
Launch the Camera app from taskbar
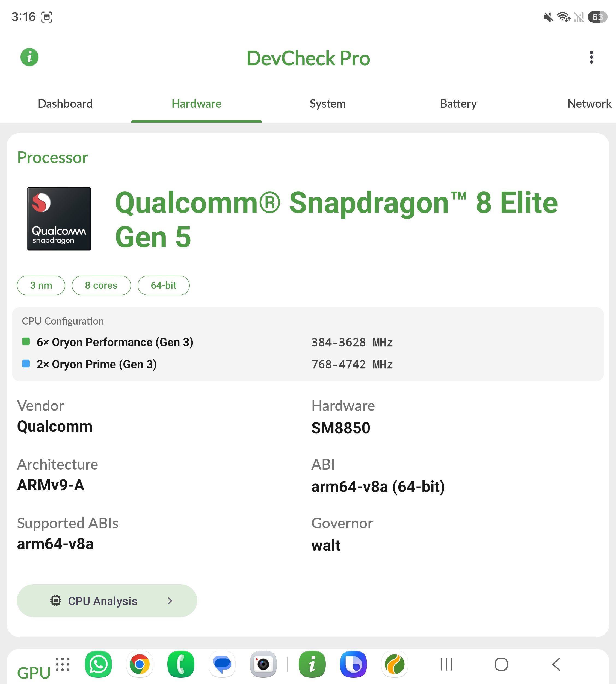tap(263, 664)
